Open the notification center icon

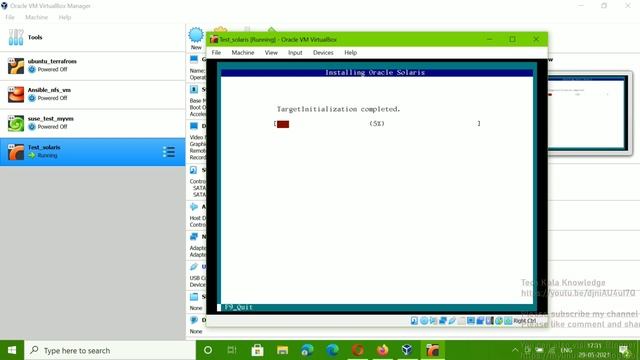(624, 350)
